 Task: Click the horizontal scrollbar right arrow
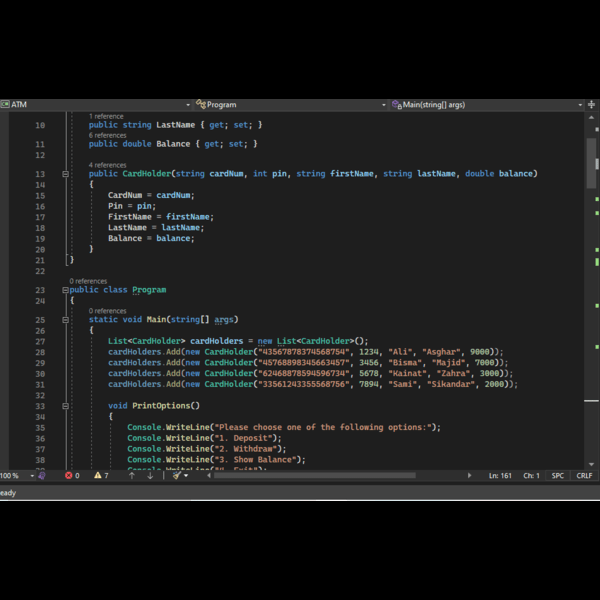pyautogui.click(x=470, y=476)
